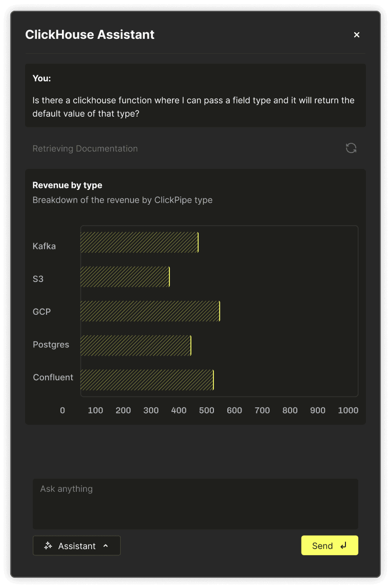Select the GCP revenue bar
Screen dimensions: 391x588
pyautogui.click(x=150, y=311)
